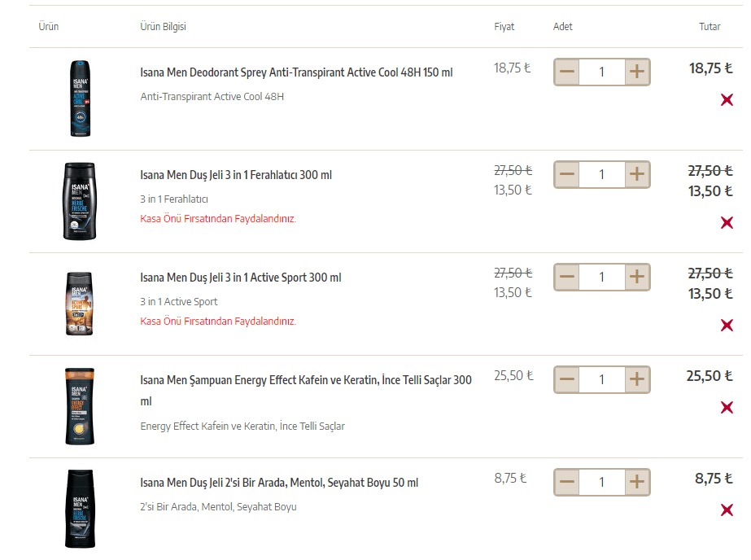The width and height of the screenshot is (751, 560).
Task: Click the Ferahlatıcı shower gel product image
Action: coord(79,201)
